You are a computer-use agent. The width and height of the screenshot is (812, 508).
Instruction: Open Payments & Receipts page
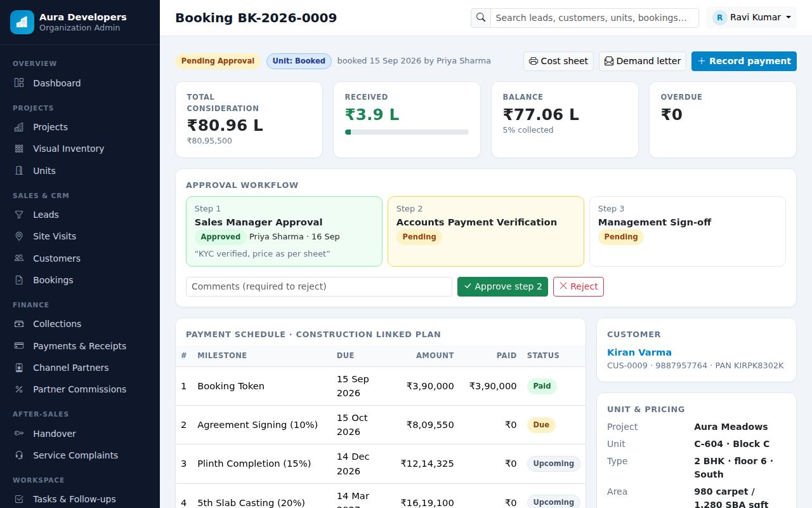(x=80, y=346)
